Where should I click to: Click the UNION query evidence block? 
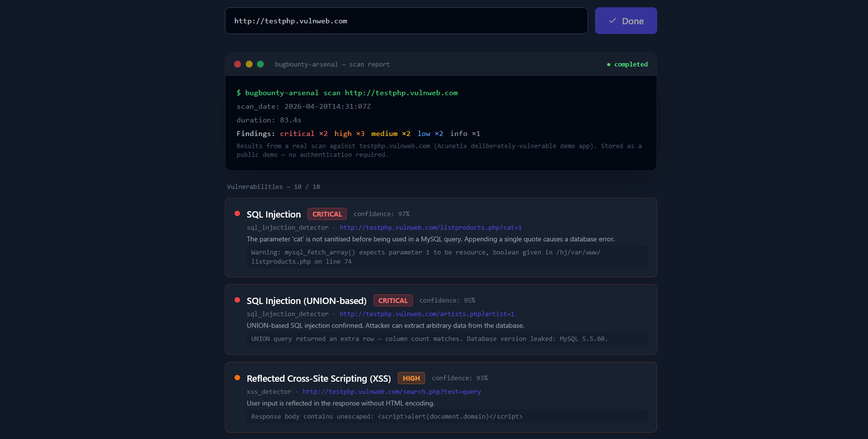coord(447,339)
